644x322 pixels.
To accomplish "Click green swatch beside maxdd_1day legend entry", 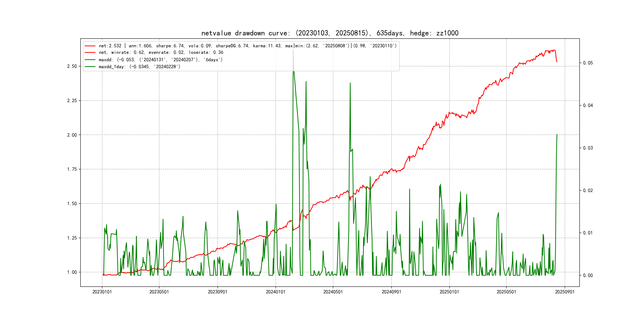I will [90, 67].
